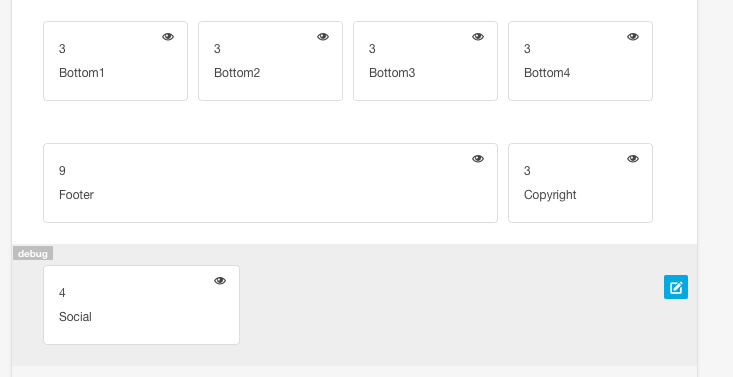Choose the Footer position label
This screenshot has width=733, height=377.
(x=76, y=195)
